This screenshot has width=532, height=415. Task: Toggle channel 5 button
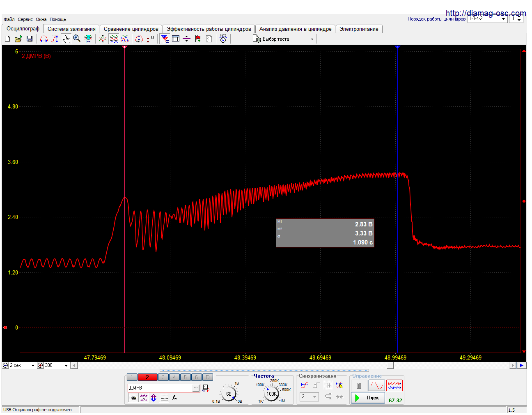(185, 377)
